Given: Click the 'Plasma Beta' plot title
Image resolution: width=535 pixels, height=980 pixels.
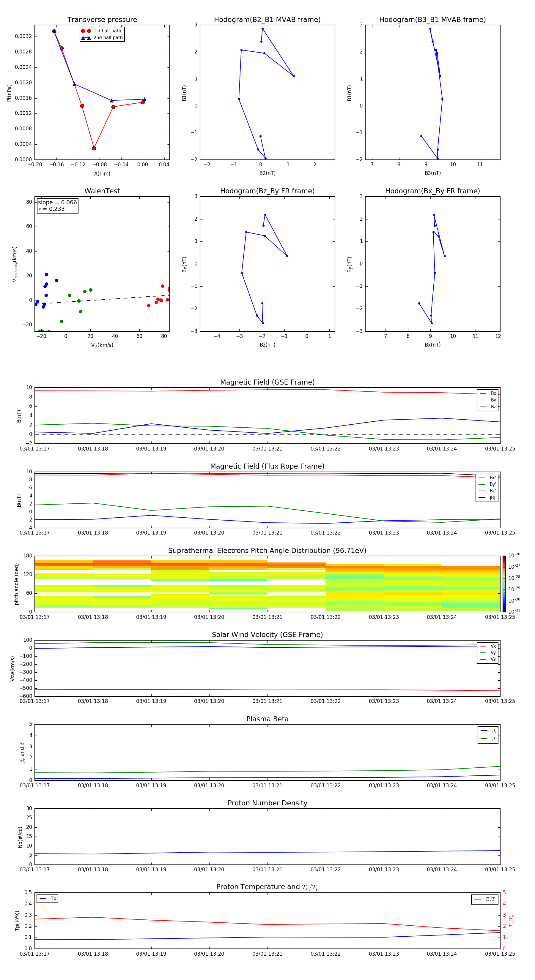Looking at the screenshot, I should [x=267, y=719].
